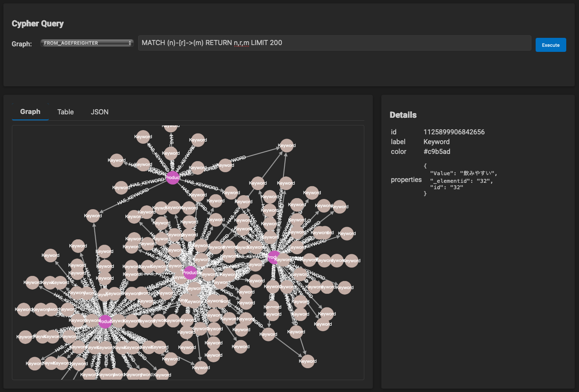Open the FROM_AGEFREIGHTER graph dropdown

(x=87, y=43)
